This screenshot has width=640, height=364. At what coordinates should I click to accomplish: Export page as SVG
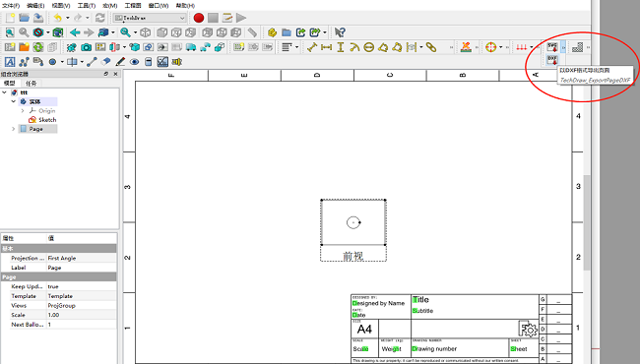click(552, 47)
